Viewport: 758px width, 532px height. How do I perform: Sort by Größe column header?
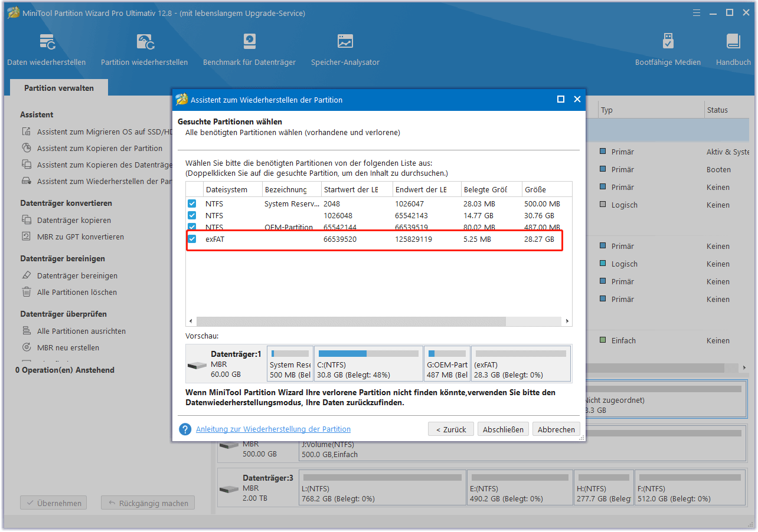pyautogui.click(x=547, y=189)
